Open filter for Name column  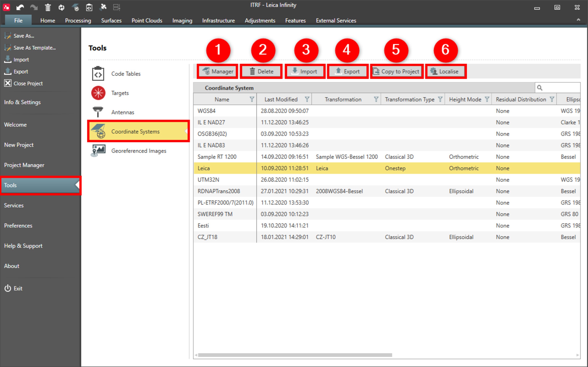pos(252,99)
